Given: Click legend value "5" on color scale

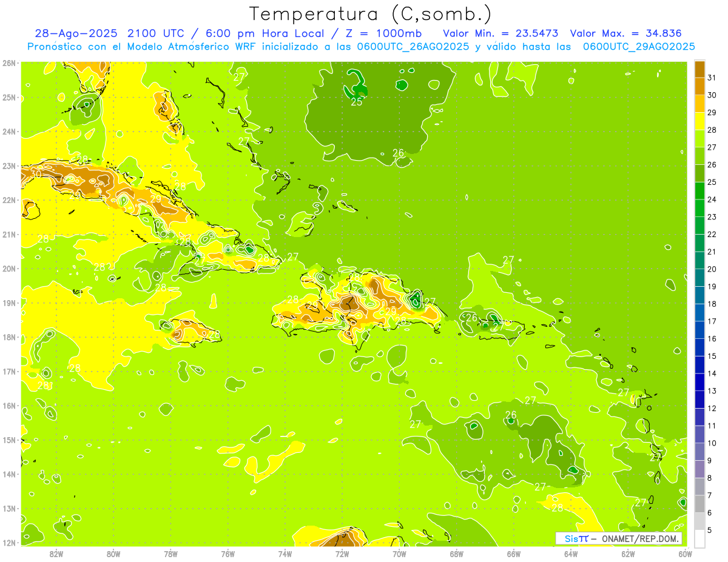Looking at the screenshot, I should click(710, 530).
